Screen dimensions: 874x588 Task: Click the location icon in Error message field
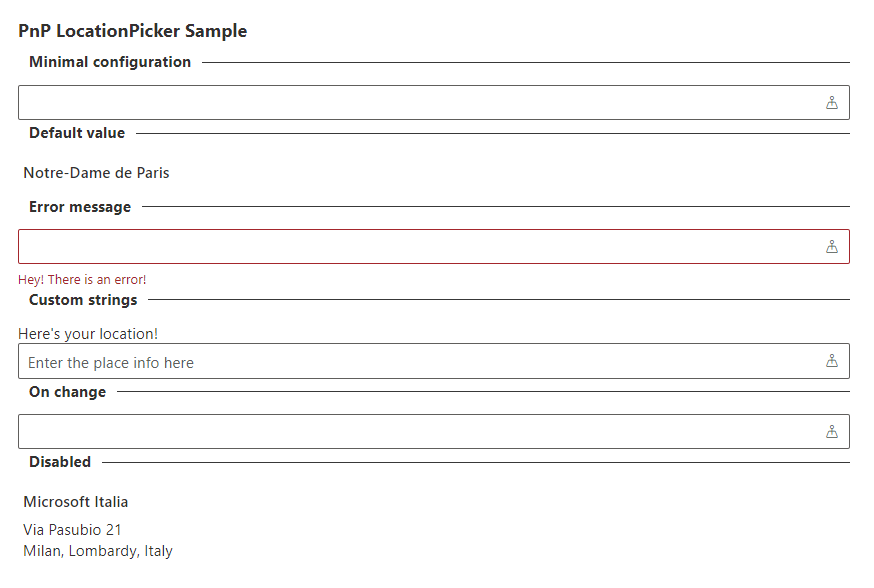831,246
